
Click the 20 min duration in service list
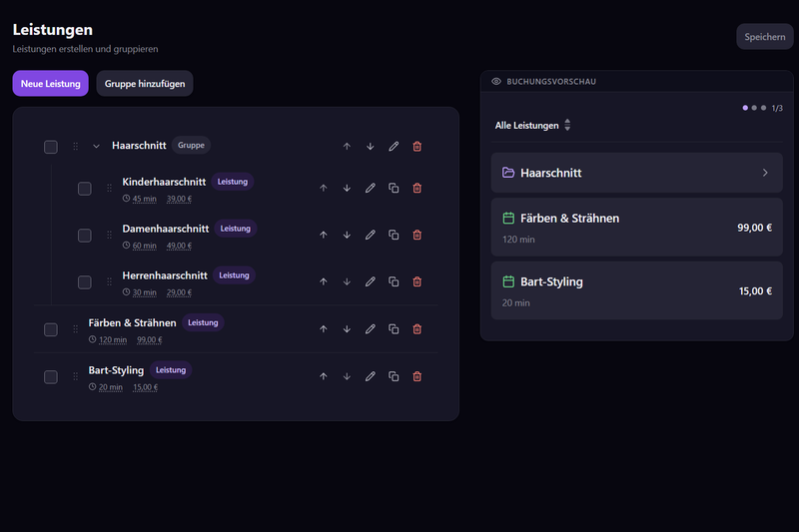111,387
